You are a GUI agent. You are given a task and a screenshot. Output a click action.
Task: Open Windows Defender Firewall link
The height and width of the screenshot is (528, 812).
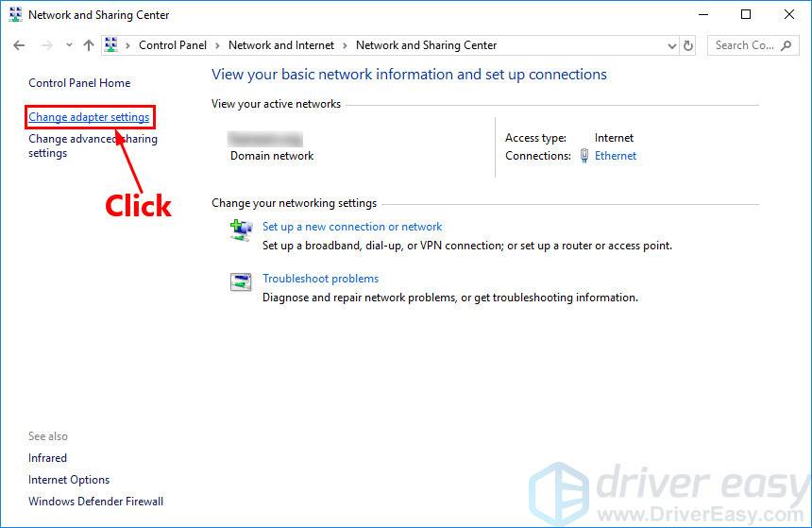[95, 502]
